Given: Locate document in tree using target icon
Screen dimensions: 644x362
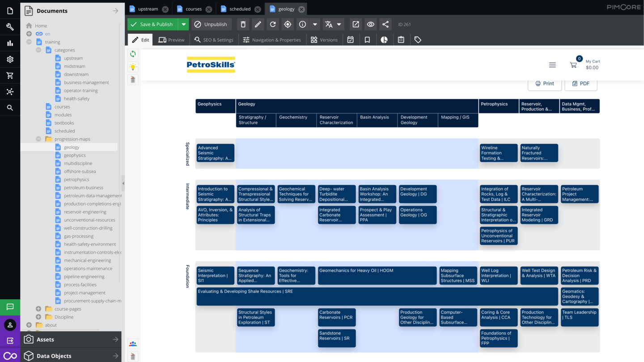Looking at the screenshot, I should (288, 24).
